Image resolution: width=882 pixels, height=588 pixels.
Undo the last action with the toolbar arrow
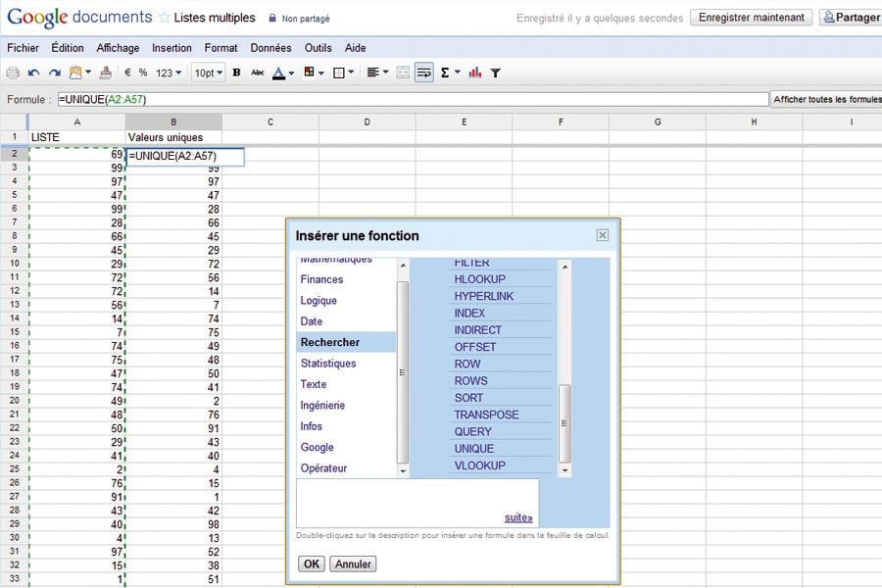pyautogui.click(x=34, y=73)
